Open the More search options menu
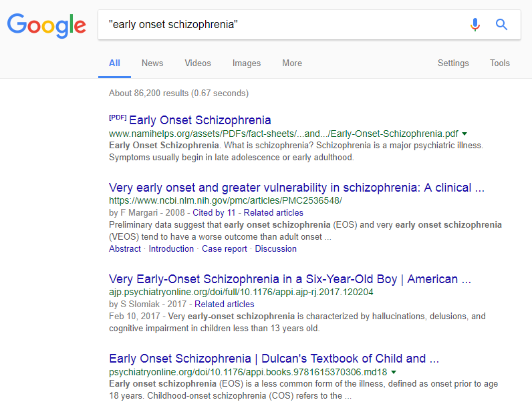 [x=292, y=63]
